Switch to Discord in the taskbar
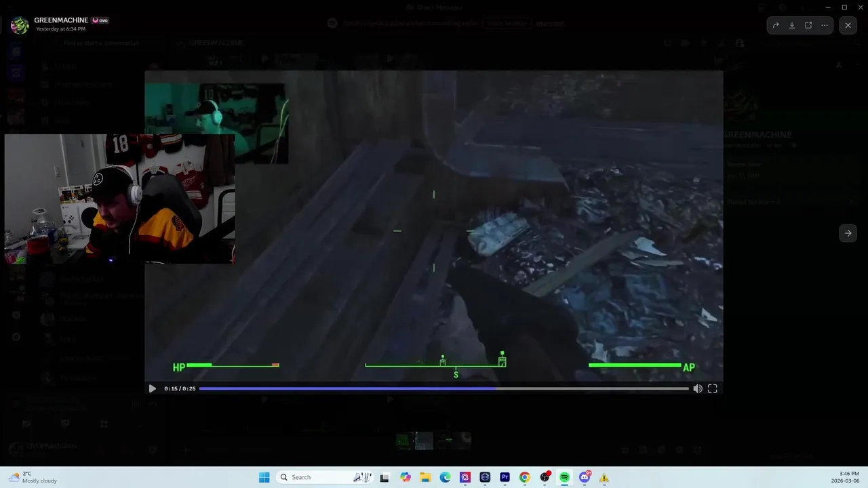The height and width of the screenshot is (488, 868). [585, 477]
